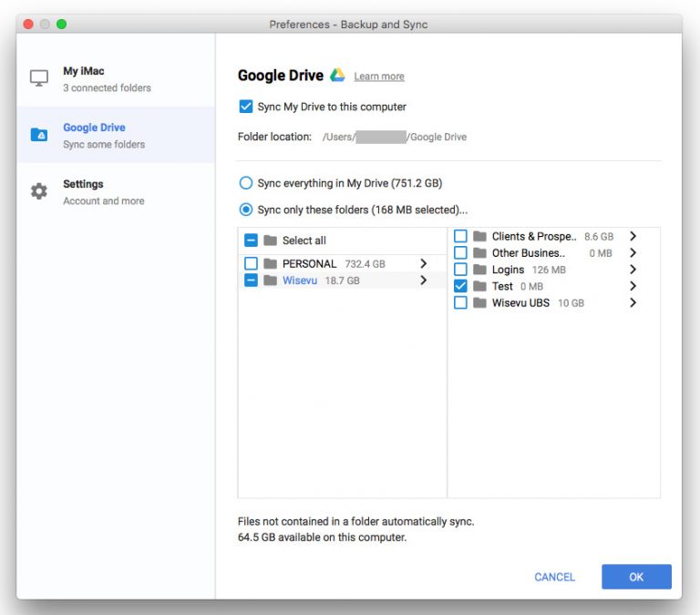Select the Wisevu folder name
The width and height of the screenshot is (700, 615).
[x=300, y=281]
